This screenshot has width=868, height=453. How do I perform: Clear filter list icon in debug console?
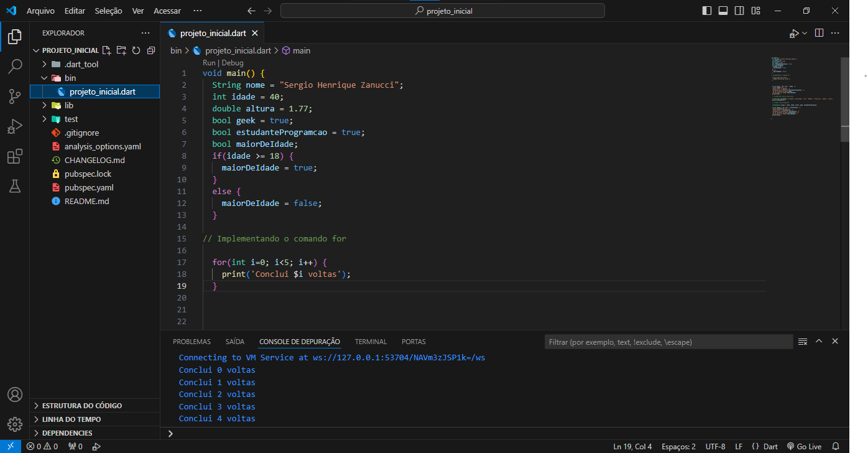(803, 342)
